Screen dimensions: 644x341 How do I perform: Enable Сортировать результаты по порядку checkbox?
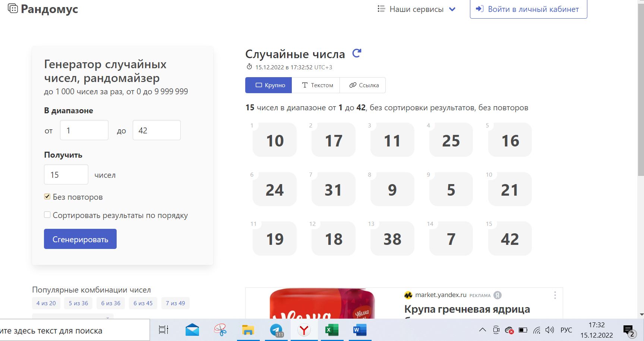coord(47,215)
